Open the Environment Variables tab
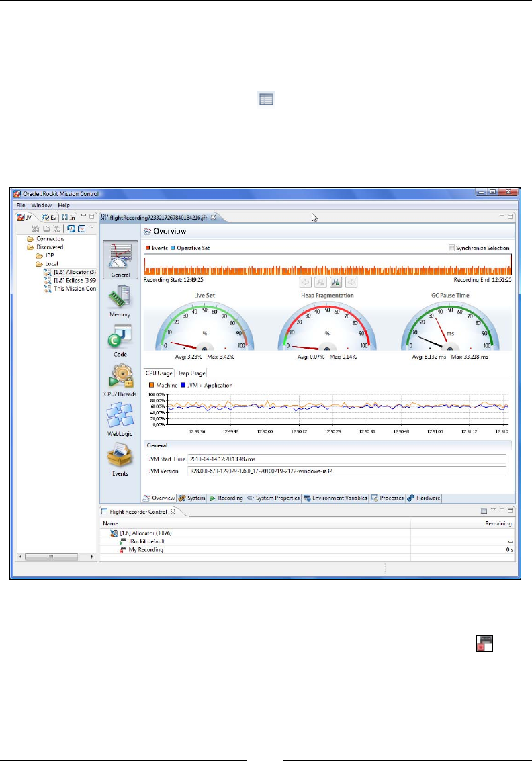 [335, 498]
